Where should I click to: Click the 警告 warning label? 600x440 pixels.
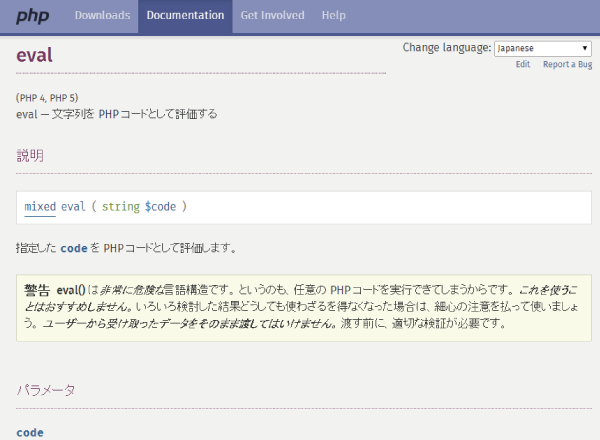(37, 290)
